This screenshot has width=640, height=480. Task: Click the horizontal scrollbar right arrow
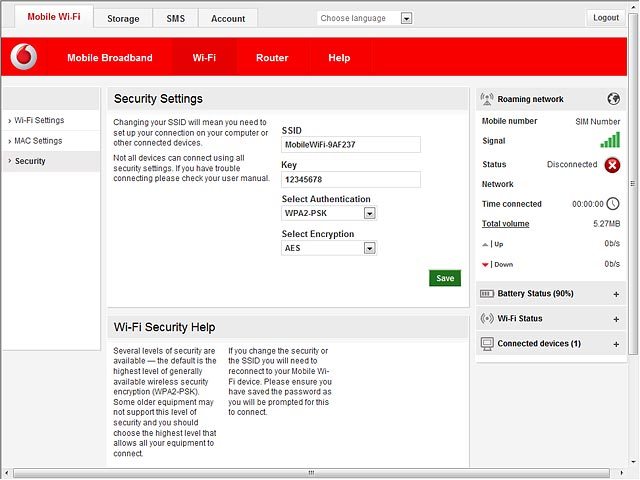pos(621,473)
